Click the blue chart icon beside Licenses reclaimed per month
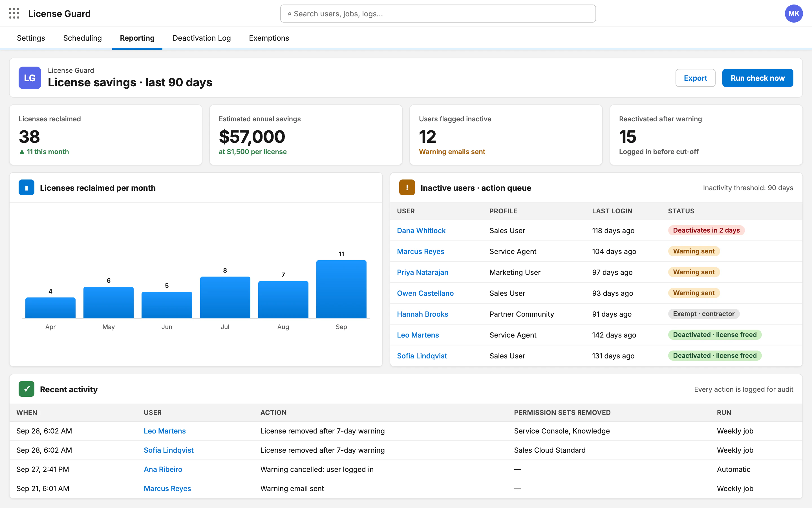This screenshot has width=812, height=508. (x=27, y=187)
